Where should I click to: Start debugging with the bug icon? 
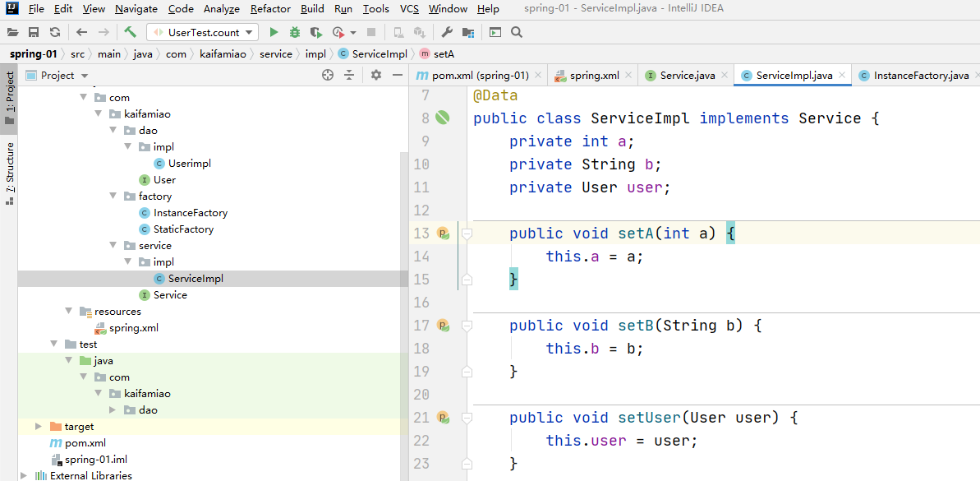click(295, 32)
